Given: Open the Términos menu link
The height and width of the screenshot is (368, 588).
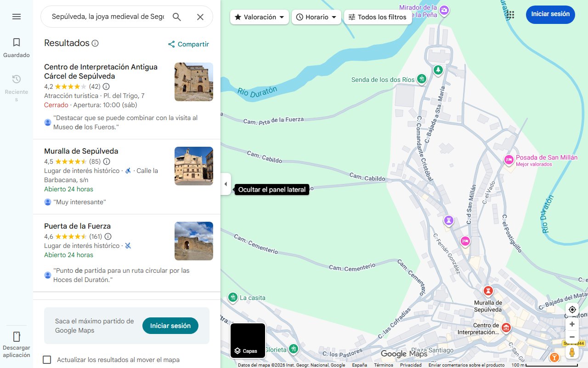Looking at the screenshot, I should click(x=383, y=364).
